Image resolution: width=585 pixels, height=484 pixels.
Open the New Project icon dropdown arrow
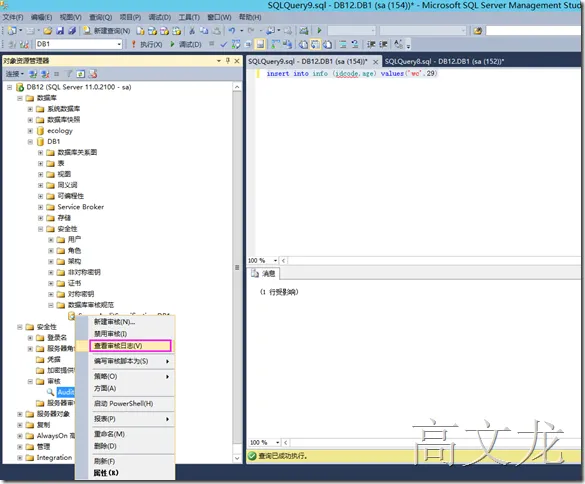(x=21, y=31)
